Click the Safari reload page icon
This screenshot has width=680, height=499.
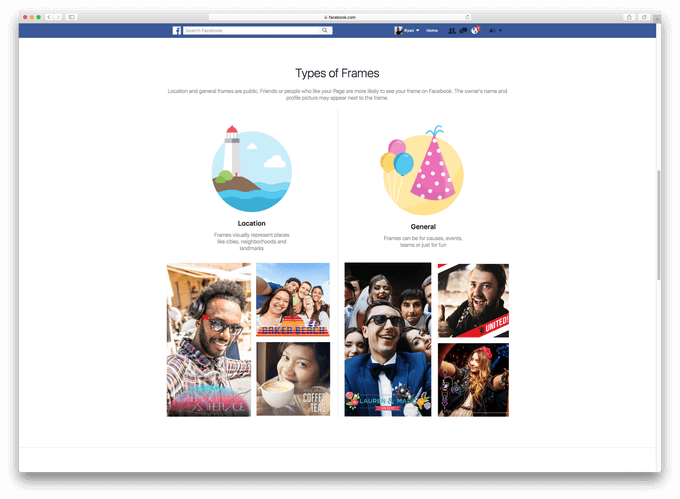pos(467,17)
